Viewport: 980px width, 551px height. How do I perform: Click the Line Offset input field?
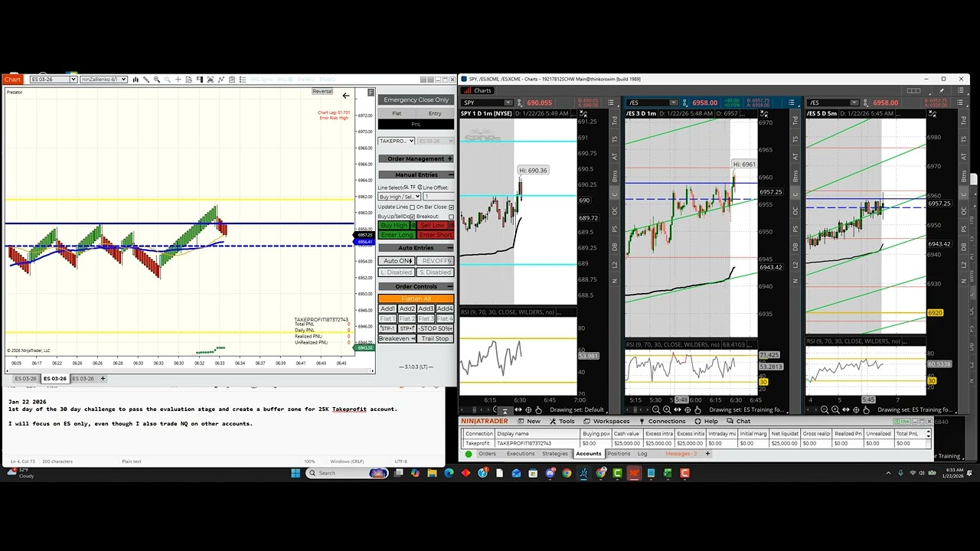(x=439, y=197)
